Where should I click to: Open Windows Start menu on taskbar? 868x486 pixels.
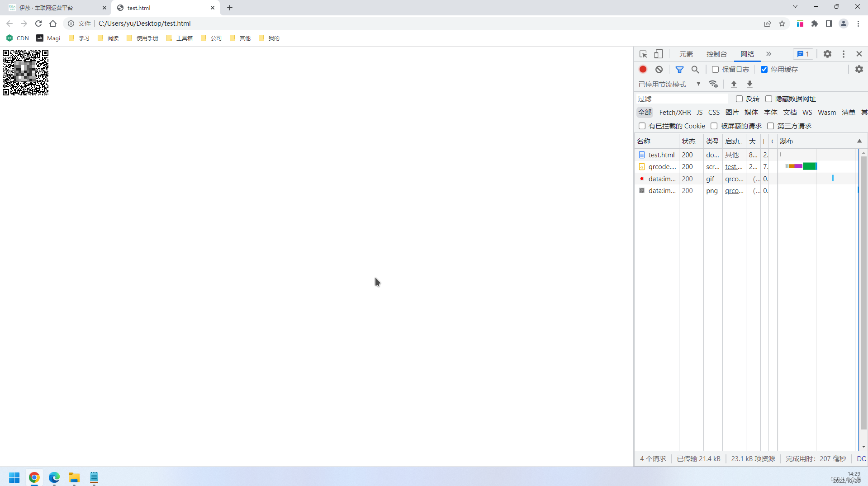(x=14, y=477)
